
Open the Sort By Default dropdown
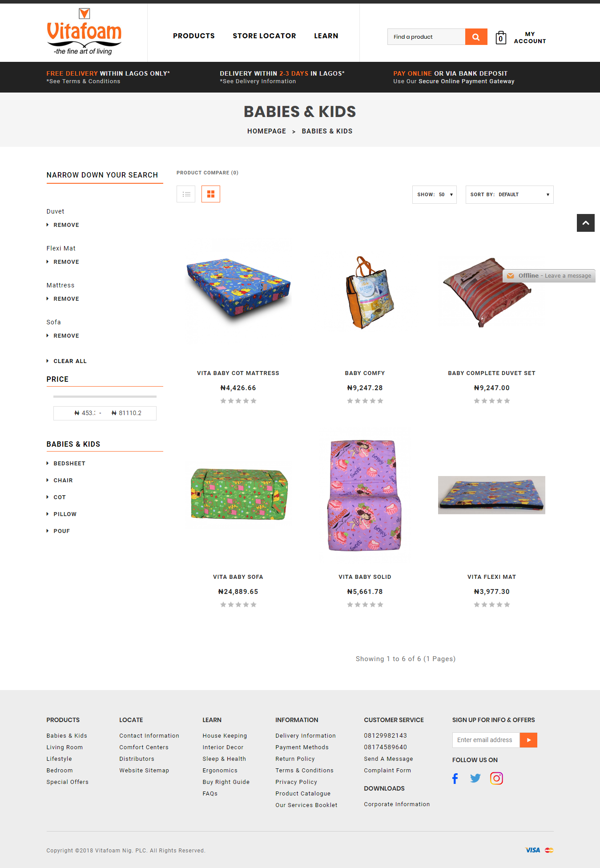click(510, 195)
